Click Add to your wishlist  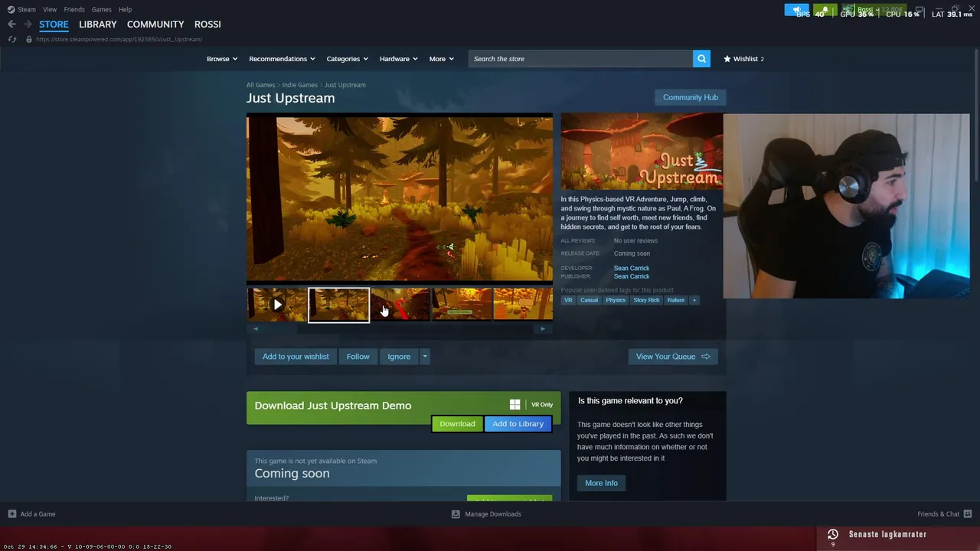(x=296, y=357)
